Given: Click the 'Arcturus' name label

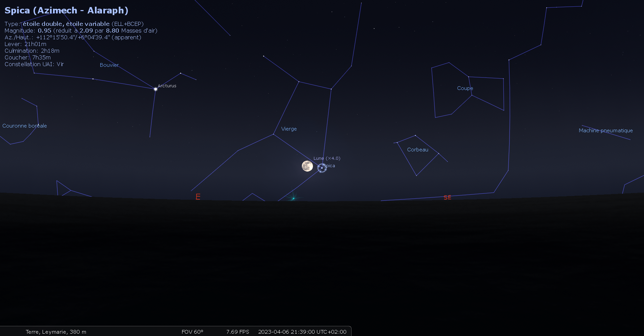Looking at the screenshot, I should 167,86.
